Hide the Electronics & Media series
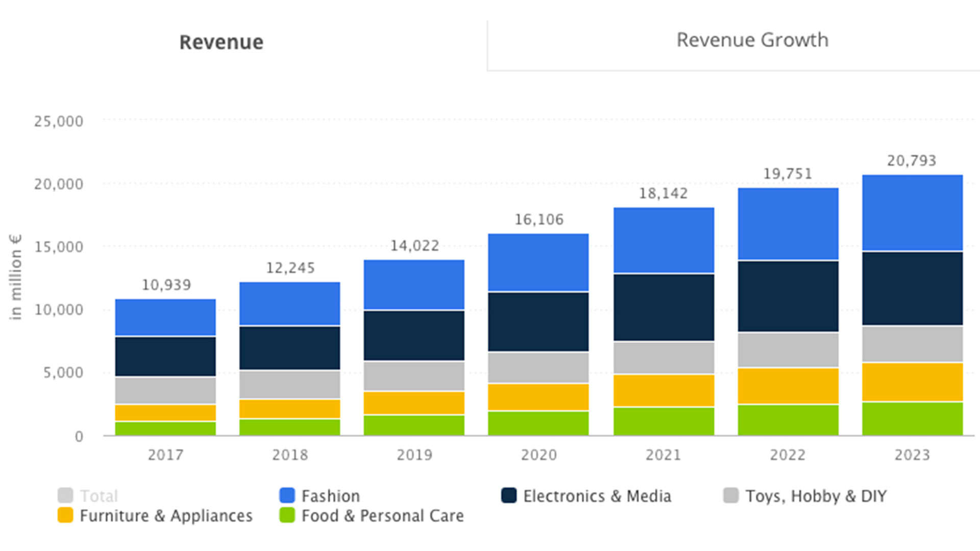This screenshot has width=980, height=551. (597, 496)
